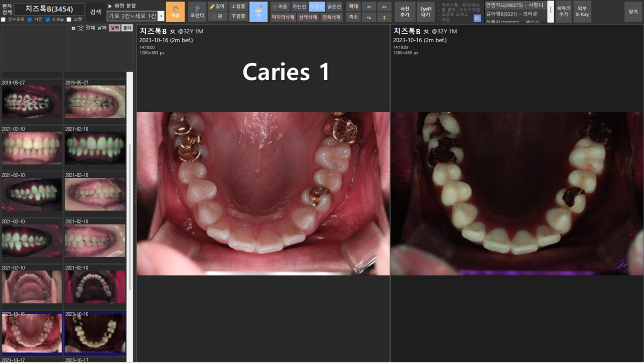
Task: Click 확대 to zoom in
Action: pos(353,7)
